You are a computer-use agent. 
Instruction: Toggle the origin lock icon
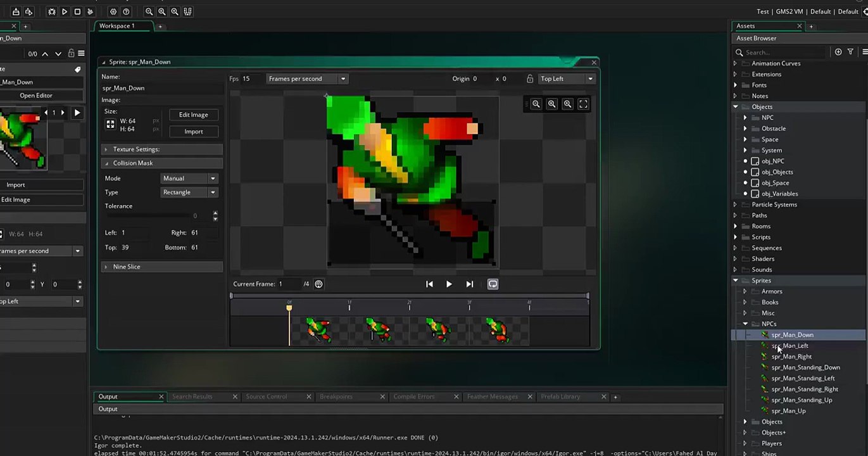point(530,79)
